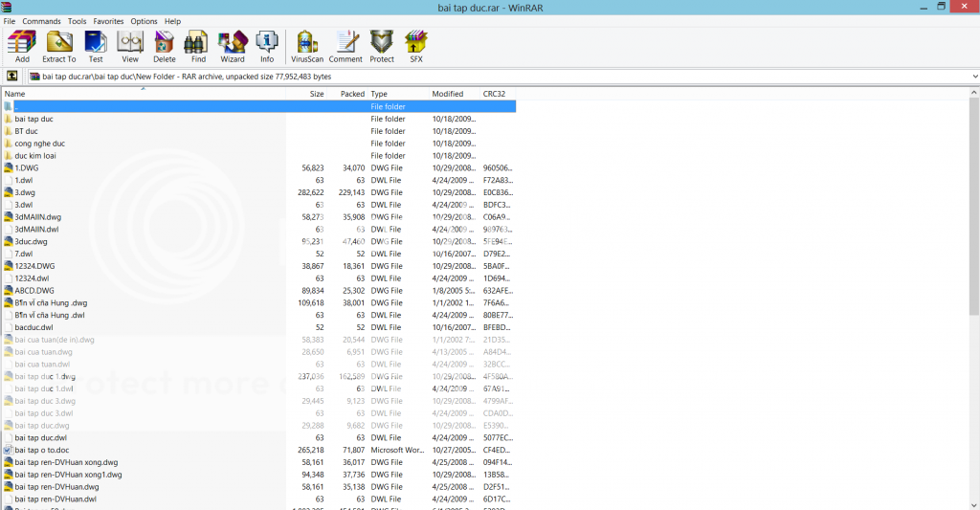Create SFX self-extracting archive

416,46
